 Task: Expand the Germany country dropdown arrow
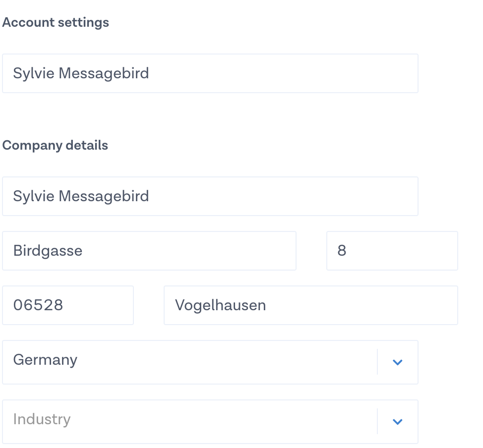tap(397, 362)
